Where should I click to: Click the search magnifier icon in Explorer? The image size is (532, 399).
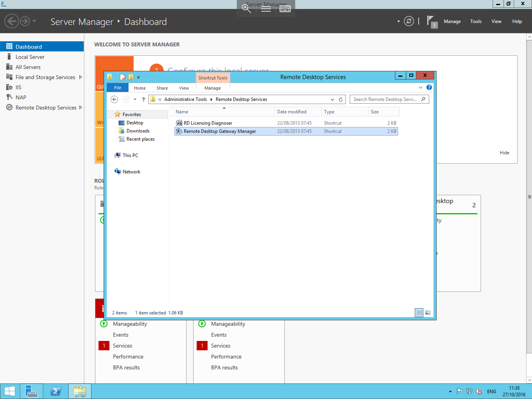click(423, 99)
